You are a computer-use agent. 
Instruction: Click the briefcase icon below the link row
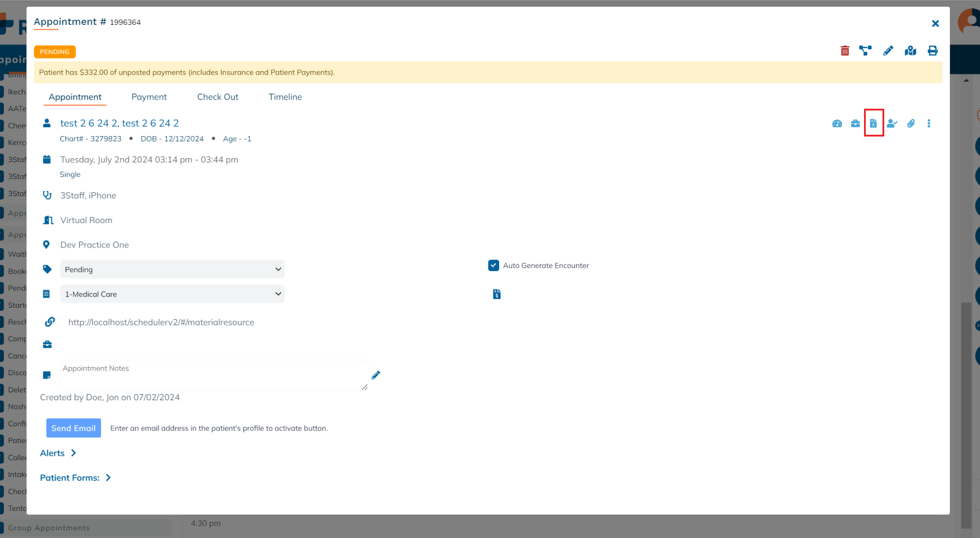(47, 344)
